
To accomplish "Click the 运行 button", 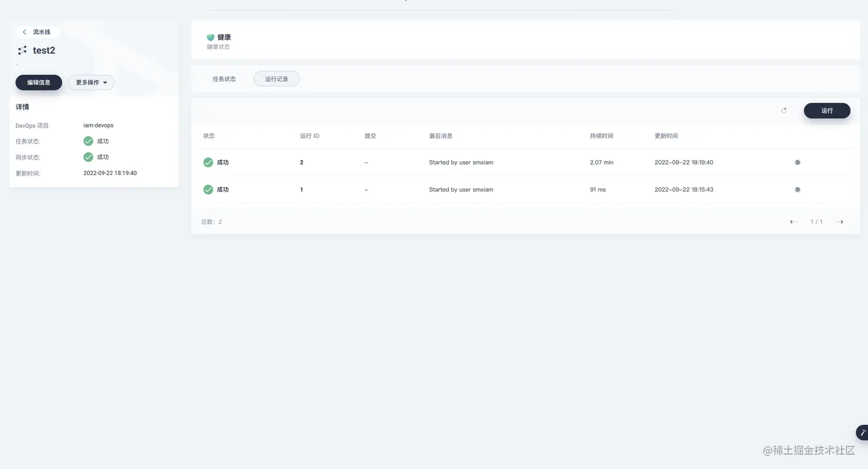I will coord(827,111).
